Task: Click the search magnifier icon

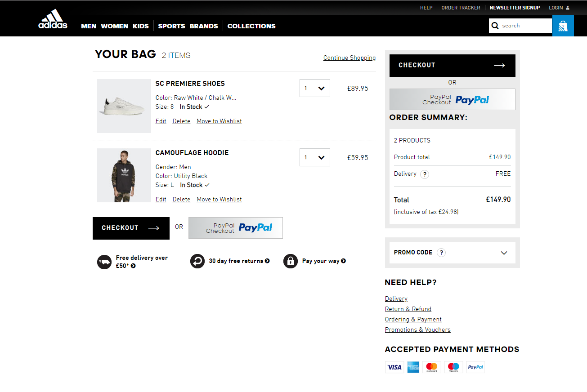Action: tap(495, 26)
